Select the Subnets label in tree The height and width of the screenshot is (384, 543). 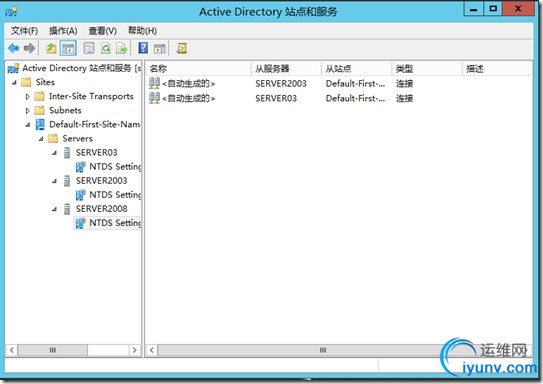pos(65,110)
